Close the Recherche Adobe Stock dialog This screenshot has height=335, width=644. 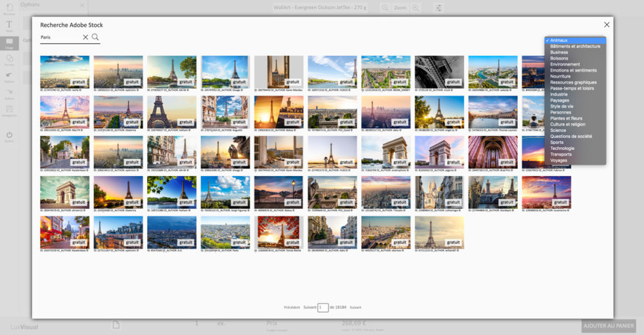tap(607, 24)
